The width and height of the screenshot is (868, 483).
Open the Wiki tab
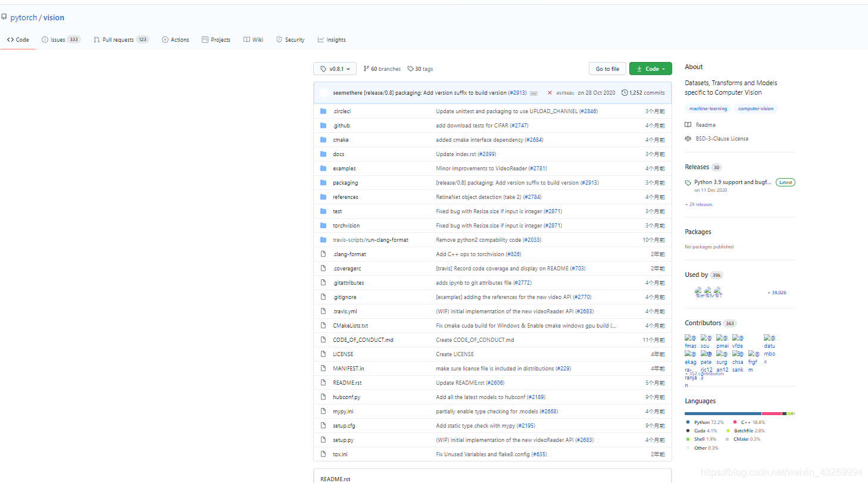click(253, 40)
